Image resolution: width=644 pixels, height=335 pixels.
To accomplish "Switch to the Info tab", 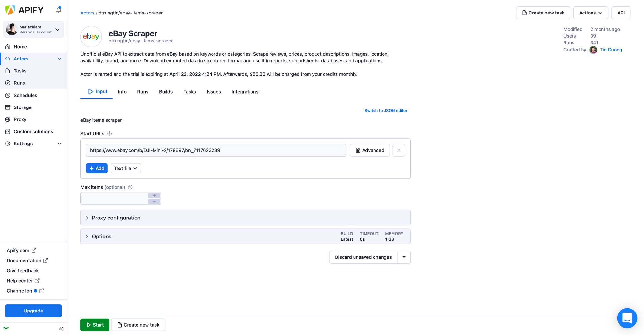I will coord(122,92).
